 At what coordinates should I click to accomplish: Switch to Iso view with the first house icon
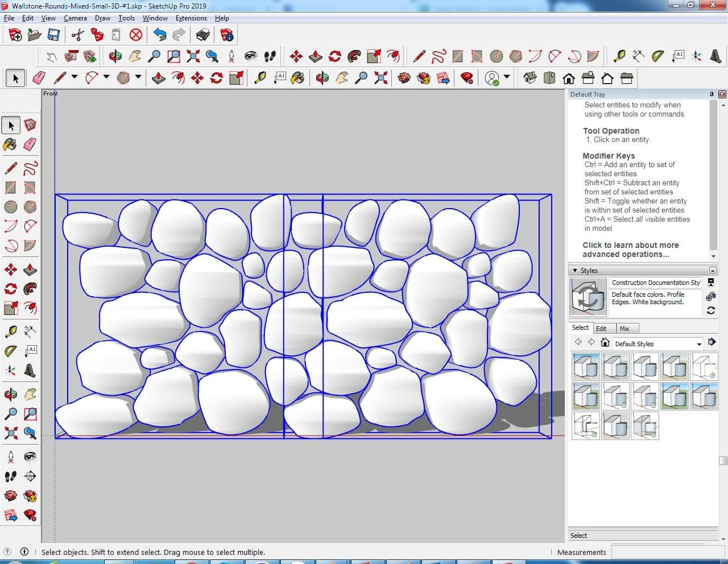coord(530,78)
